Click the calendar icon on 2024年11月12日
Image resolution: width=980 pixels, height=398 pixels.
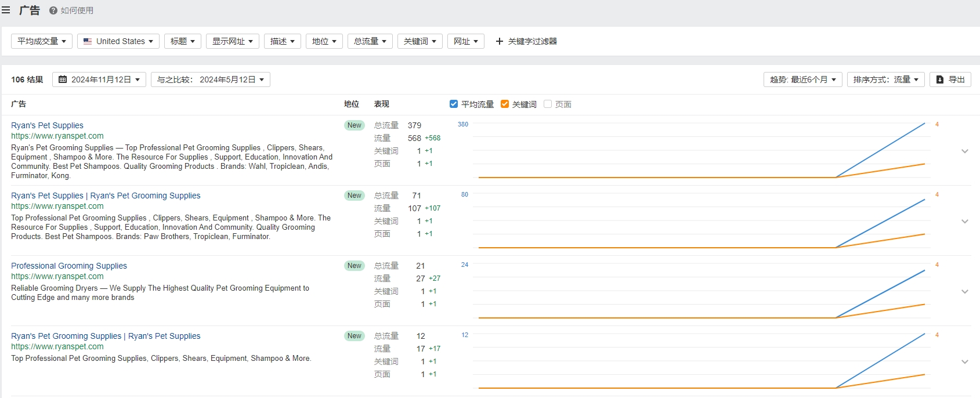(63, 79)
